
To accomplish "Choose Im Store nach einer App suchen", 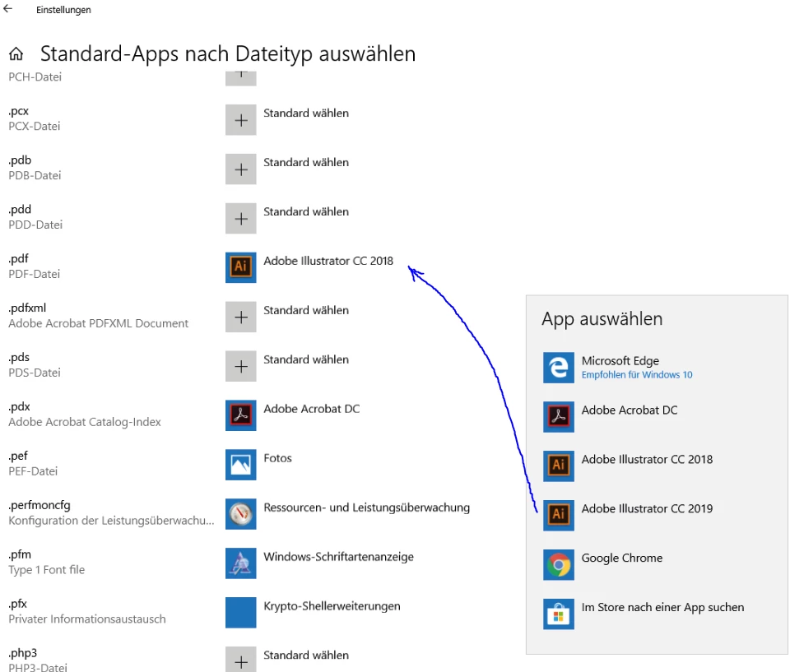I will tap(662, 607).
